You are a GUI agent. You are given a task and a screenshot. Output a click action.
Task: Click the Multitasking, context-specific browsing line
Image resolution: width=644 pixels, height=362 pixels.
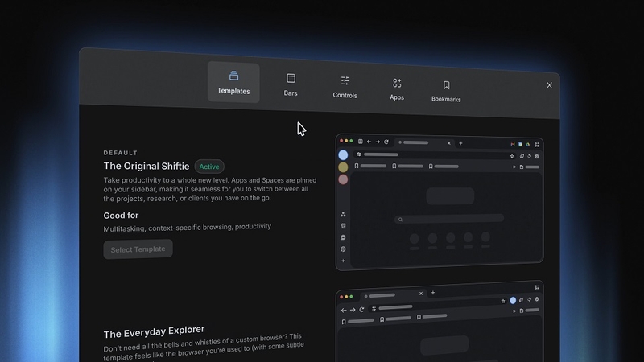tap(188, 228)
